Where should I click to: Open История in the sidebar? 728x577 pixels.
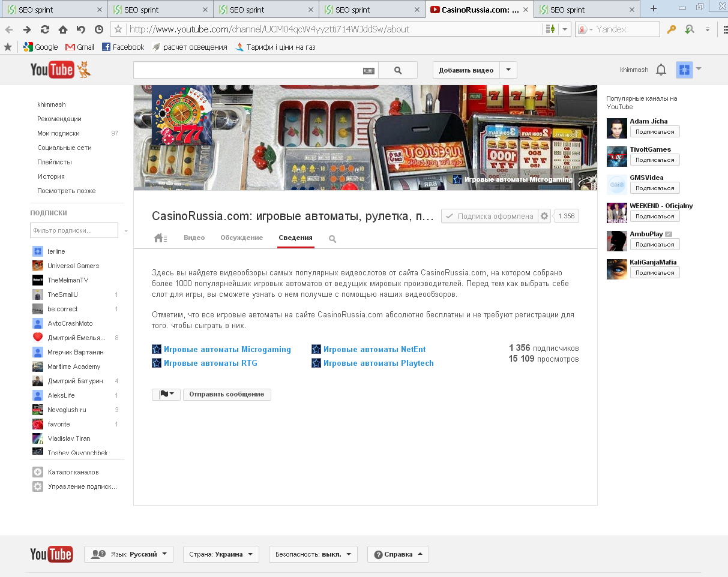51,176
